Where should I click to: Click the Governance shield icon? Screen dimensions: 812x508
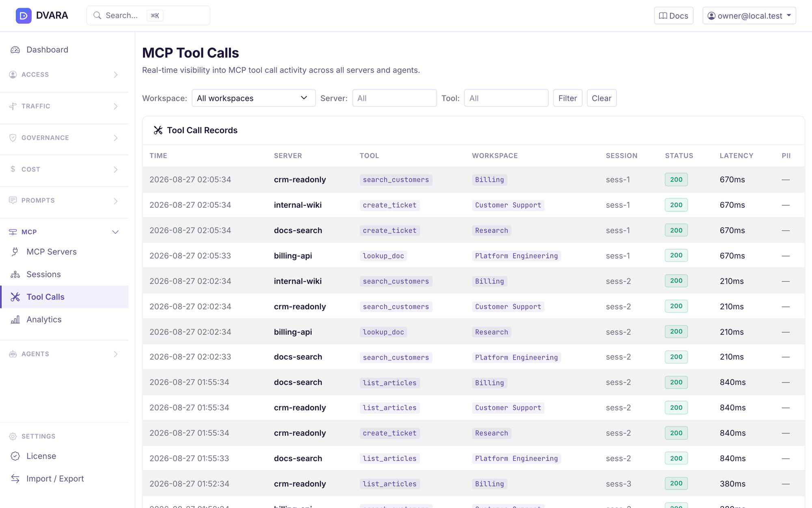13,138
